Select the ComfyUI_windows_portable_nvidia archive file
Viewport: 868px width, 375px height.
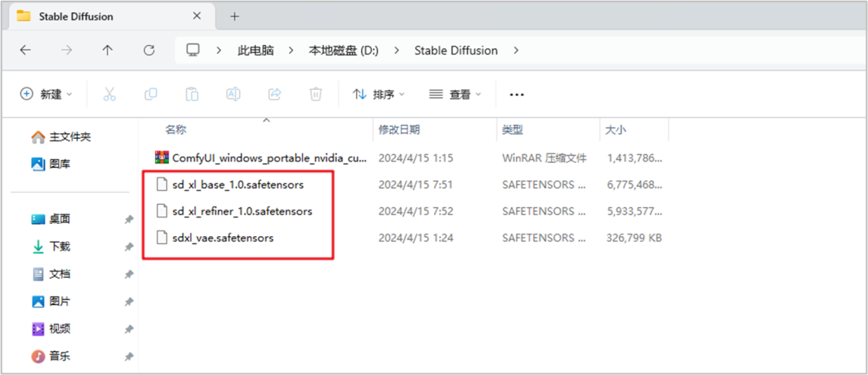point(269,158)
